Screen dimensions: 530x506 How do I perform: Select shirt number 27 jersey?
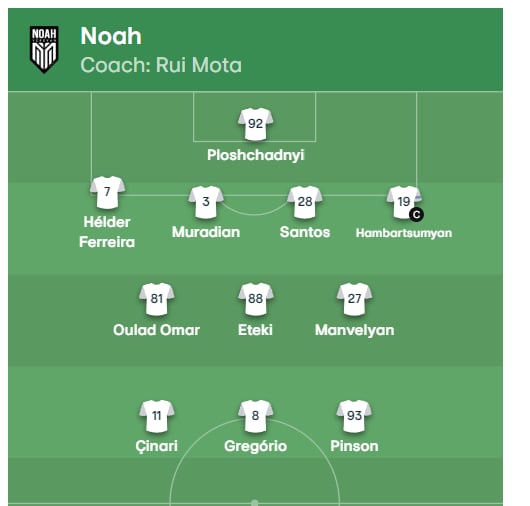(354, 299)
